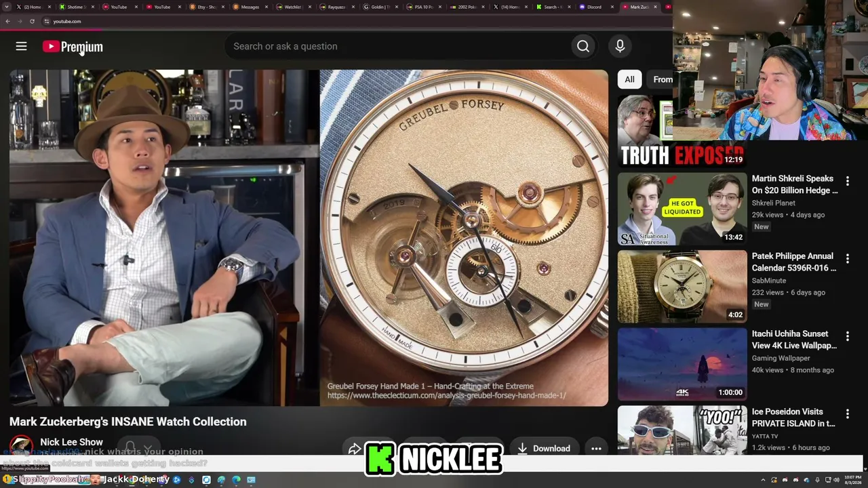
Task: Open the 'Nick Lee Show' channel name
Action: [x=71, y=442]
